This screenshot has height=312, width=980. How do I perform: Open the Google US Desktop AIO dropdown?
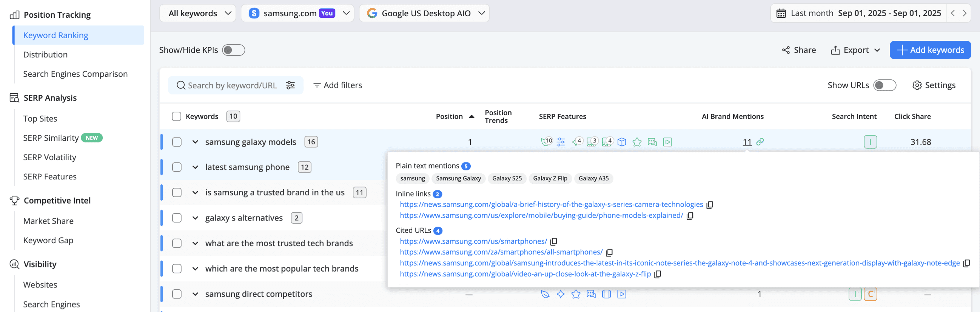pos(424,13)
